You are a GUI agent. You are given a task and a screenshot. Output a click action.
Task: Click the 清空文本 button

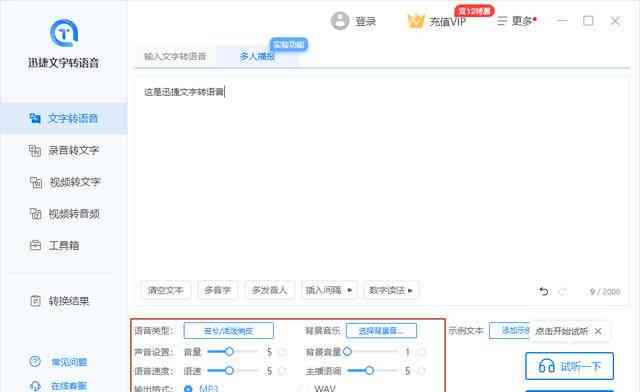click(x=165, y=290)
